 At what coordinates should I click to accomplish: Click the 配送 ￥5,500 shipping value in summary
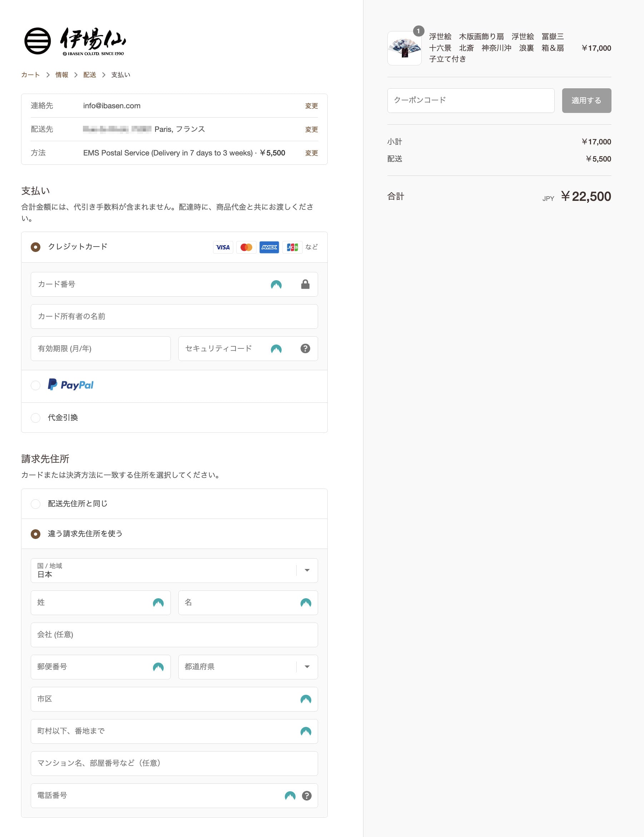598,159
